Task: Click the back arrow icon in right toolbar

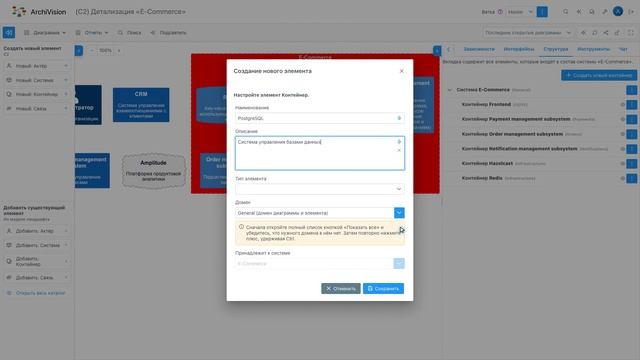Action: tap(583, 33)
